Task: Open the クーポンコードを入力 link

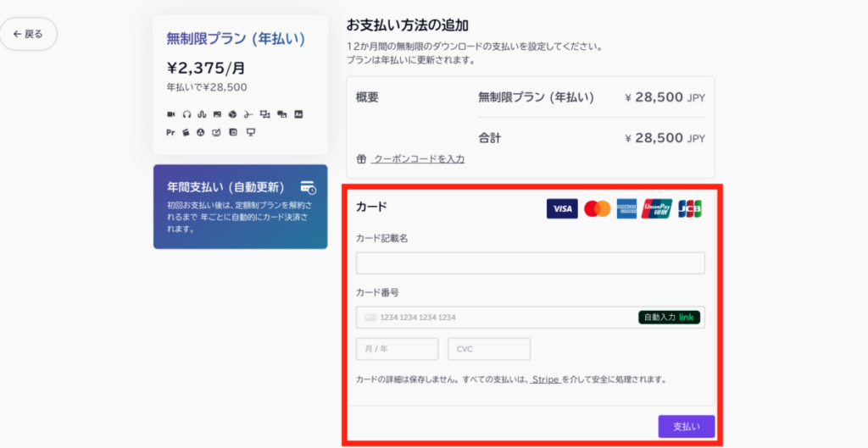Action: coord(419,158)
